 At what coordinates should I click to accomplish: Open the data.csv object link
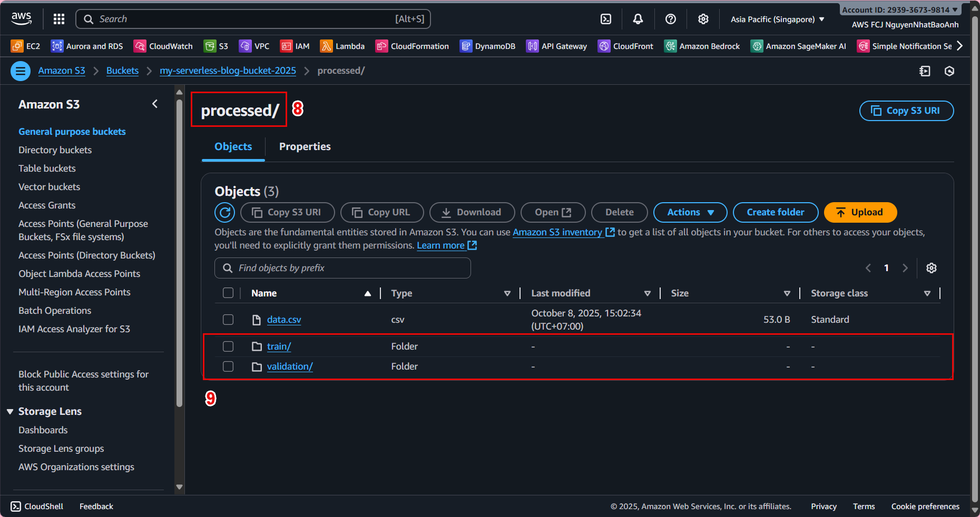tap(284, 320)
